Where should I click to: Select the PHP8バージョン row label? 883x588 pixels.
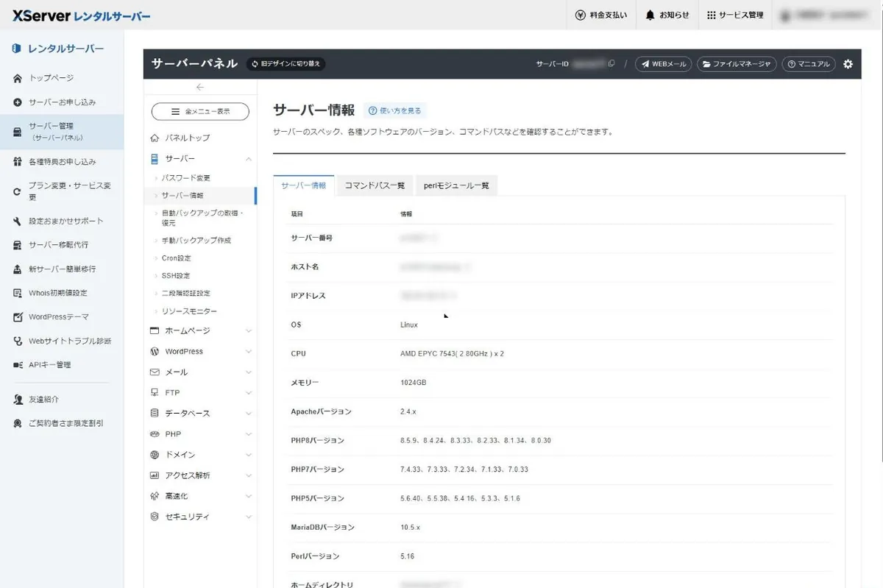point(317,441)
